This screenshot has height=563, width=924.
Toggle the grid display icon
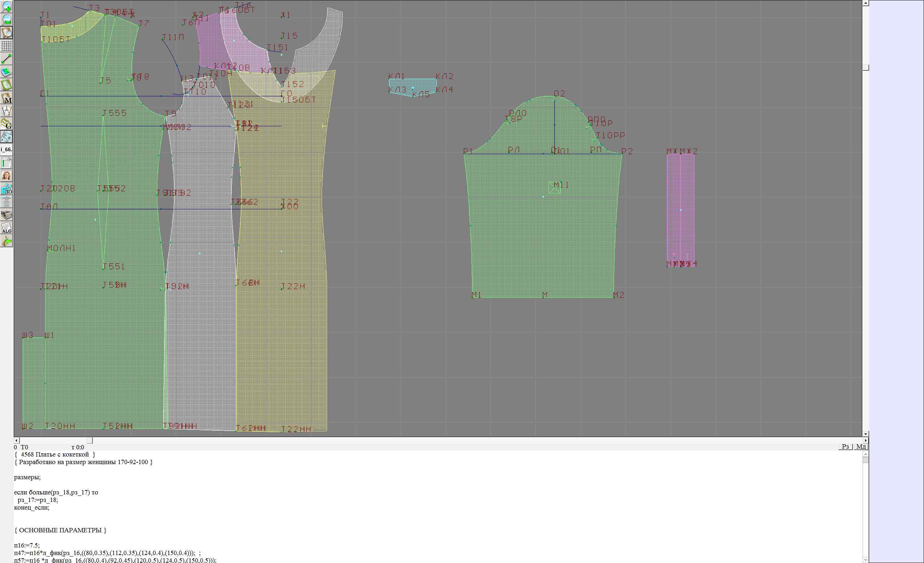tap(6, 46)
